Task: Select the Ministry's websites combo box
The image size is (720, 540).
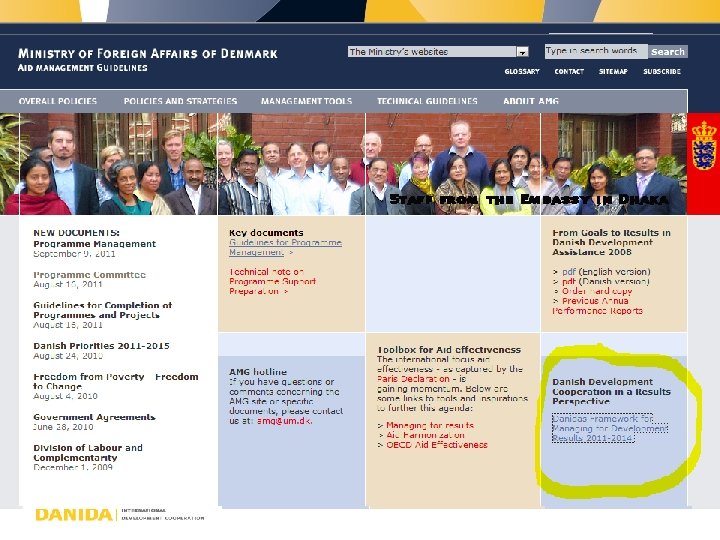Action: (438, 52)
